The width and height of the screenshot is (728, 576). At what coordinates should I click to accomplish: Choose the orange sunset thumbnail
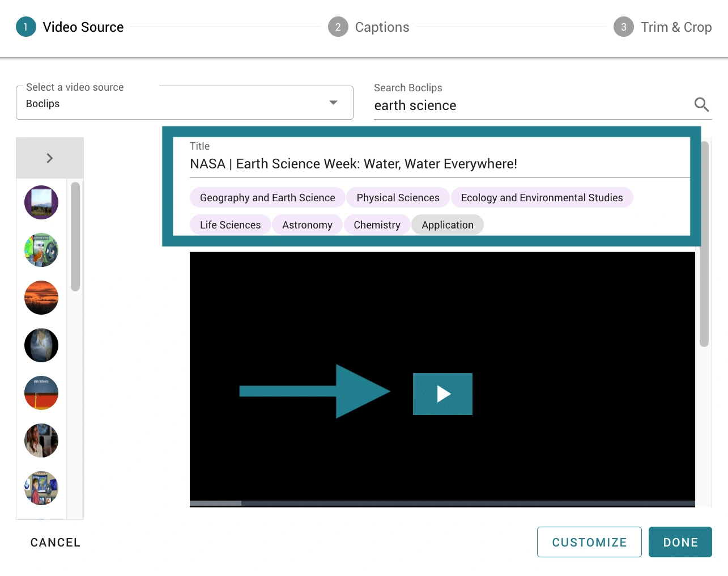point(41,298)
